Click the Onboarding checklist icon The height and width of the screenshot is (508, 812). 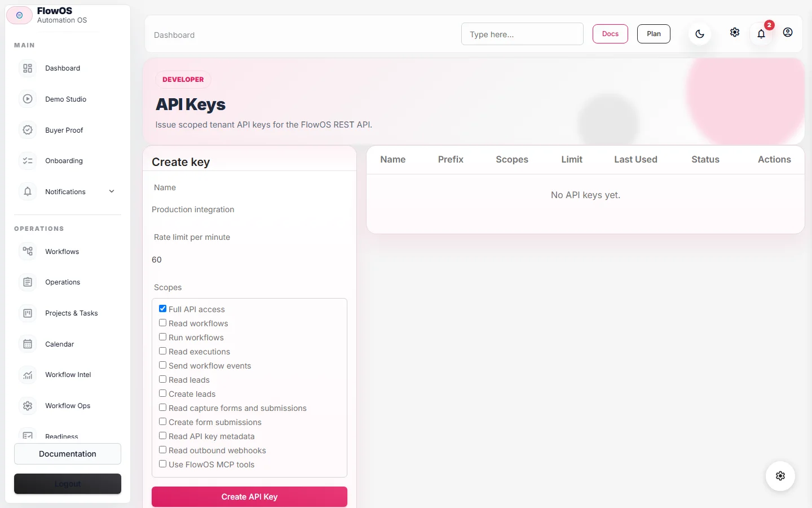click(28, 161)
